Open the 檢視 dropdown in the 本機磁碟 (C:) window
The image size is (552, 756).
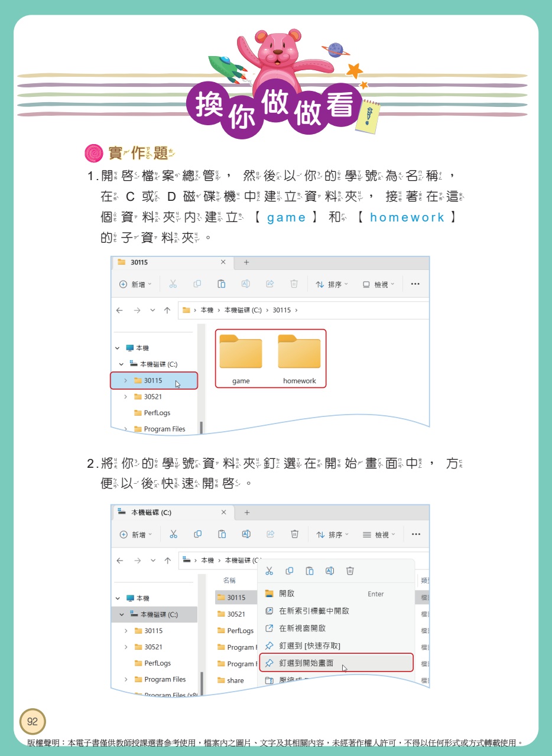coord(379,535)
